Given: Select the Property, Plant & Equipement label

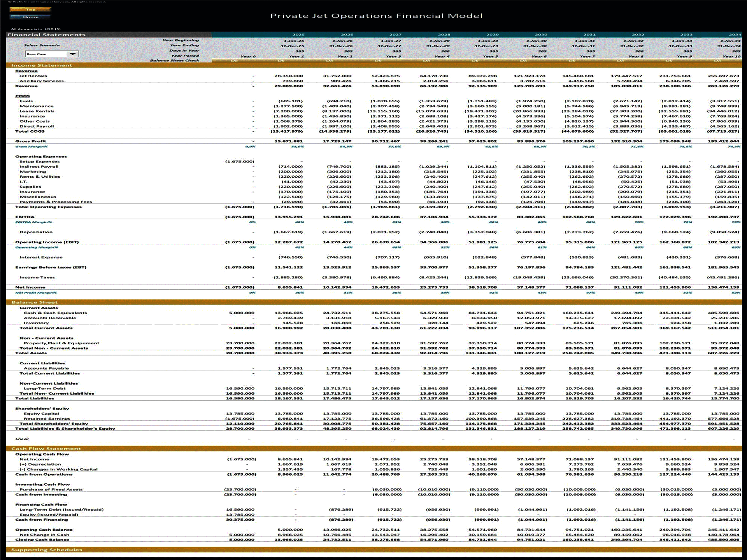Looking at the screenshot, I should (x=61, y=343).
